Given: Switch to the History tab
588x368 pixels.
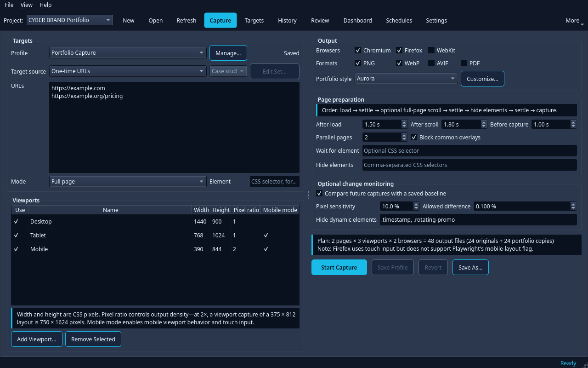Looking at the screenshot, I should [287, 21].
